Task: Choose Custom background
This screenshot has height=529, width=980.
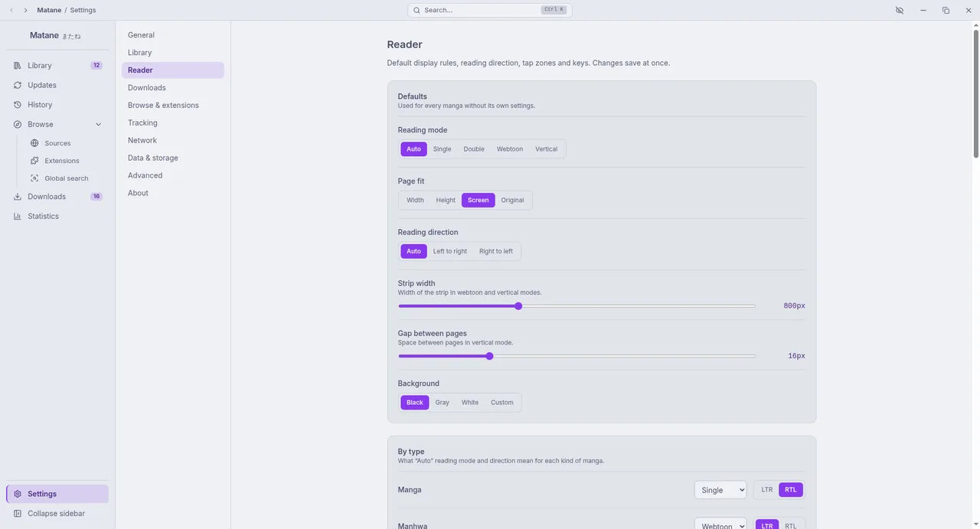Action: (502, 403)
